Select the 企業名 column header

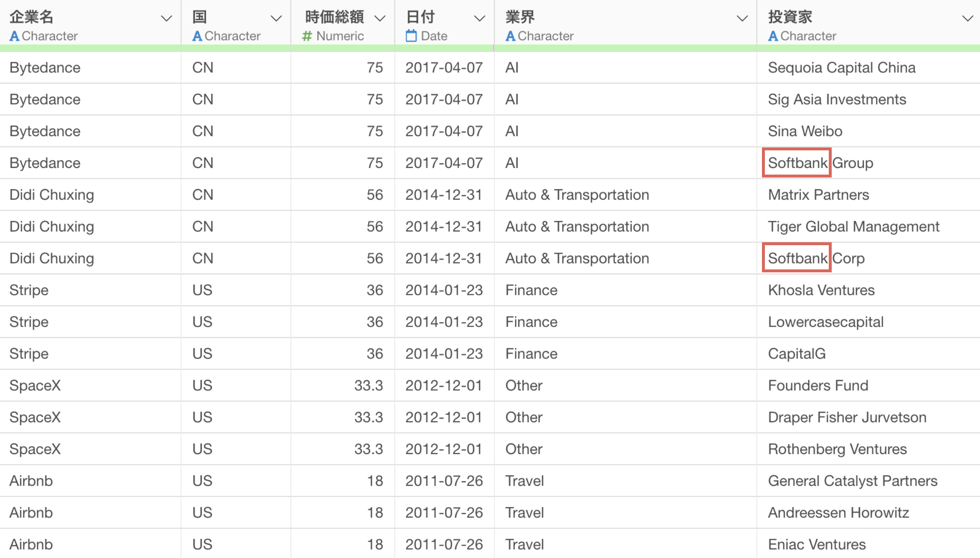coord(90,23)
